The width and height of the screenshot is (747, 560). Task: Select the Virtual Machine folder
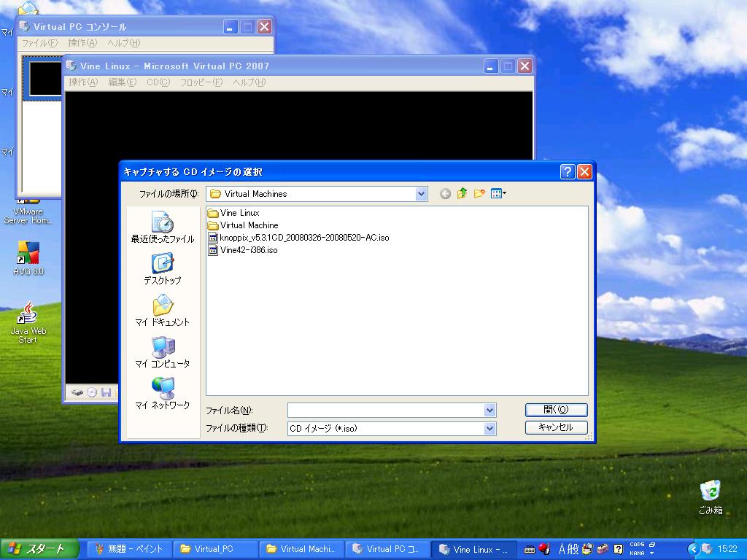244,225
